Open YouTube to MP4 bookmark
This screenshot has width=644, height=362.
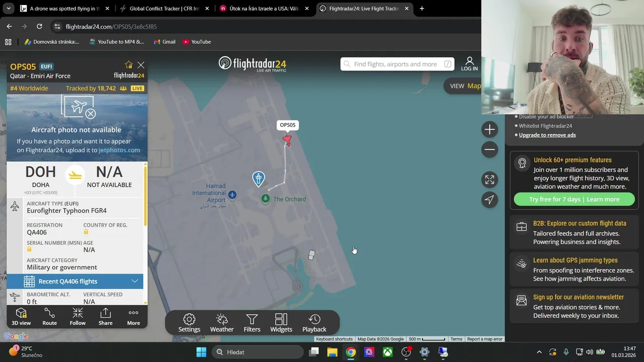[116, 42]
